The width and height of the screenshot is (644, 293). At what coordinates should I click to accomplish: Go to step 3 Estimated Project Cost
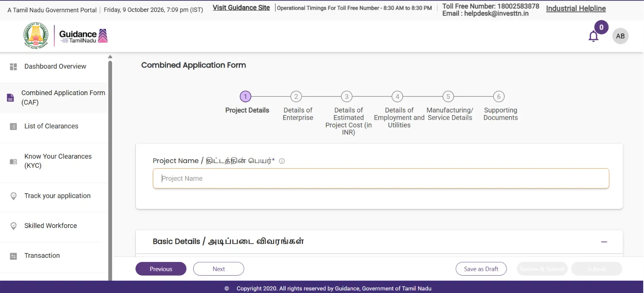click(346, 97)
